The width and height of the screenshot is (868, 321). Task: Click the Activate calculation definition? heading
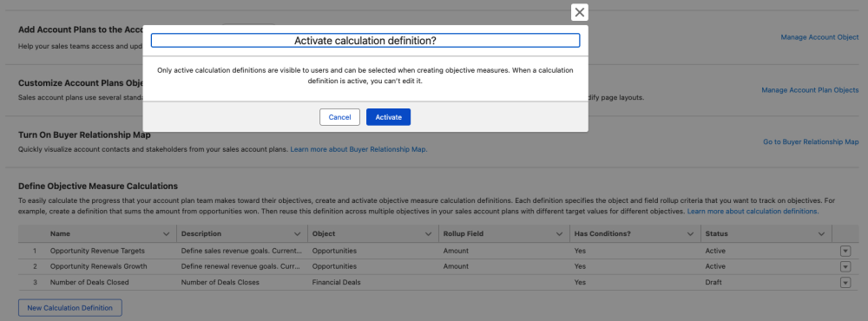pyautogui.click(x=365, y=41)
